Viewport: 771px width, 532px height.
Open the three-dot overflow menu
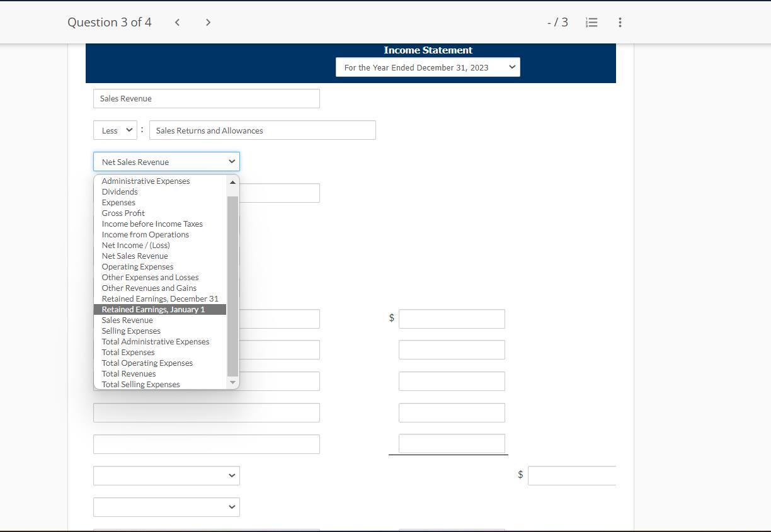coord(620,22)
